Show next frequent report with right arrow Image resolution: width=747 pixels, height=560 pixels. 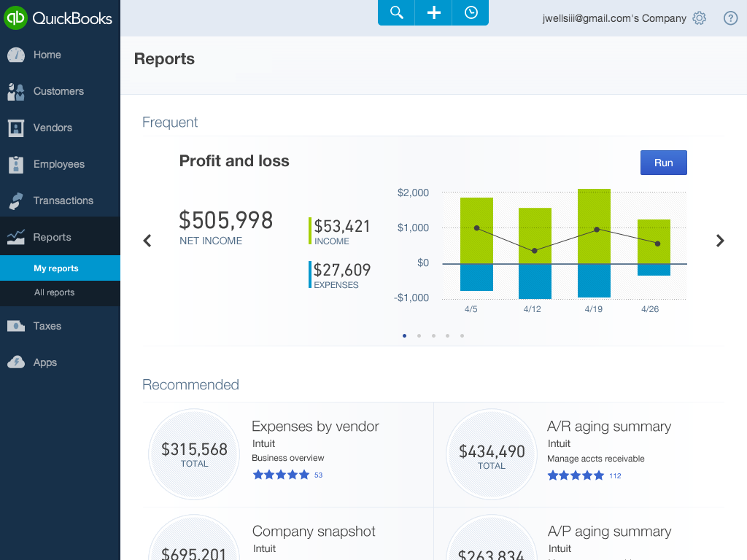[x=720, y=241]
